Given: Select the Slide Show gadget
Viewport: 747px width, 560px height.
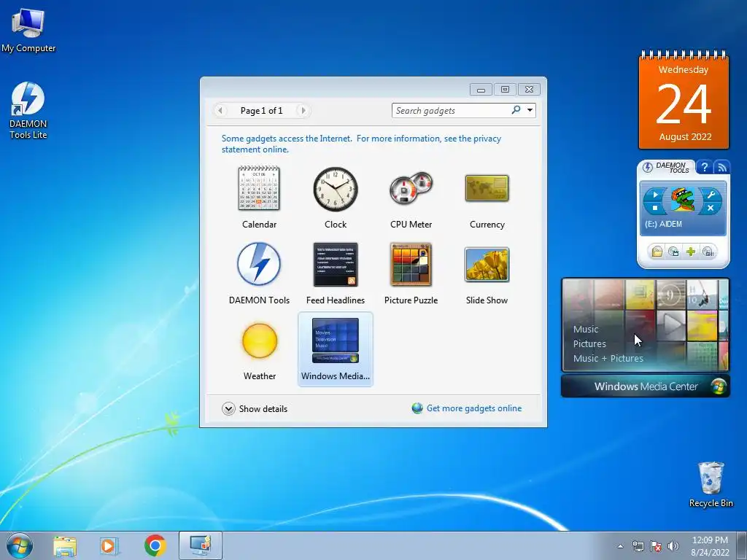Looking at the screenshot, I should point(487,274).
